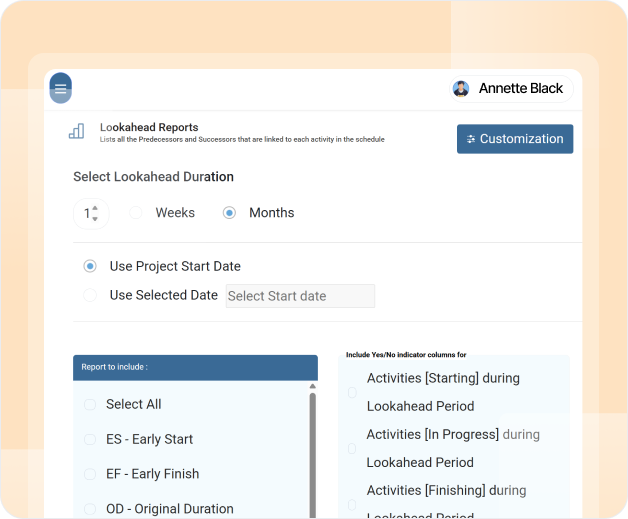
Task: Check EF - Early Finish option
Action: pyautogui.click(x=90, y=474)
